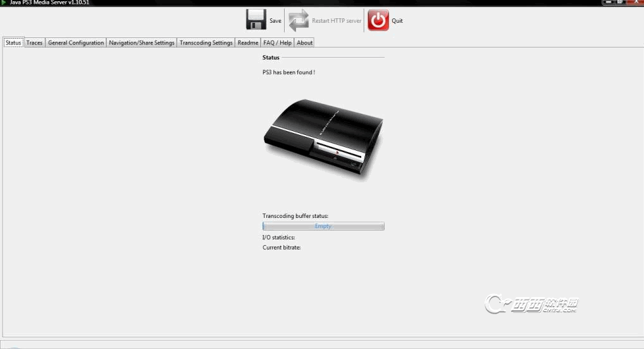The image size is (644, 349).
Task: Click the Status section heading
Action: point(271,58)
